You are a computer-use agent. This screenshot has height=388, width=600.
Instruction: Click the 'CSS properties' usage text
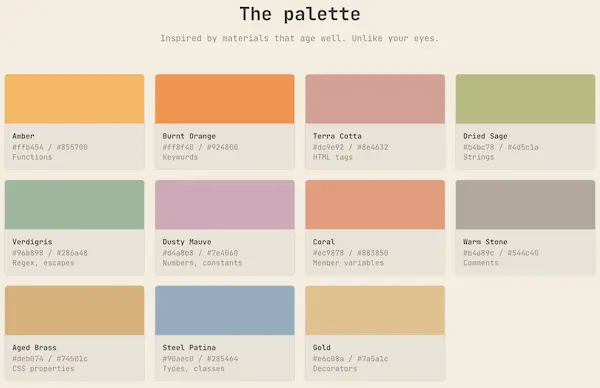pyautogui.click(x=43, y=369)
